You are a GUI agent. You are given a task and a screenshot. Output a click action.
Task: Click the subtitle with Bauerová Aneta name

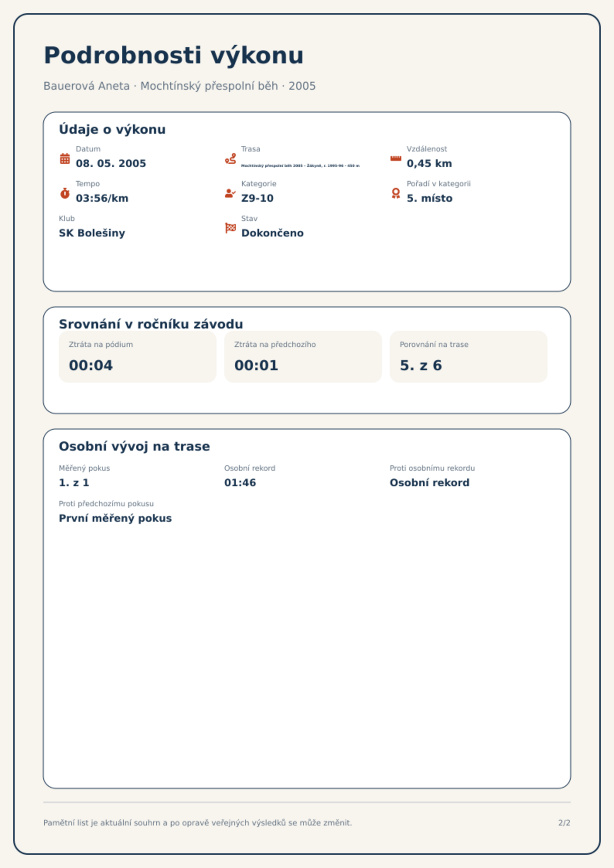pyautogui.click(x=179, y=86)
